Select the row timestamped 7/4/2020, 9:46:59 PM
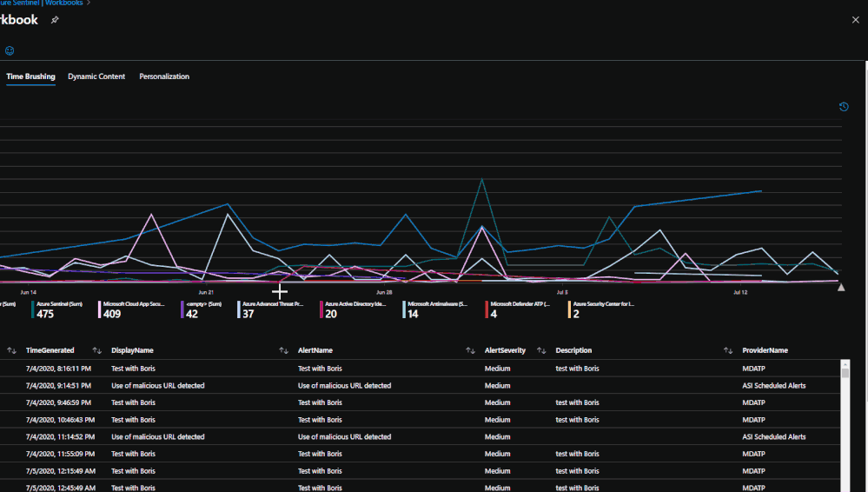Image resolution: width=868 pixels, height=492 pixels. 420,402
